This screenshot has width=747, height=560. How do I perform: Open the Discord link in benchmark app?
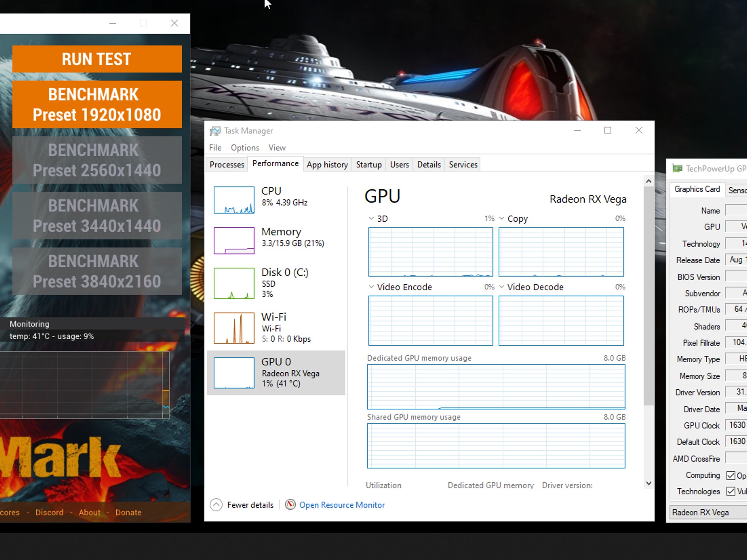(49, 512)
